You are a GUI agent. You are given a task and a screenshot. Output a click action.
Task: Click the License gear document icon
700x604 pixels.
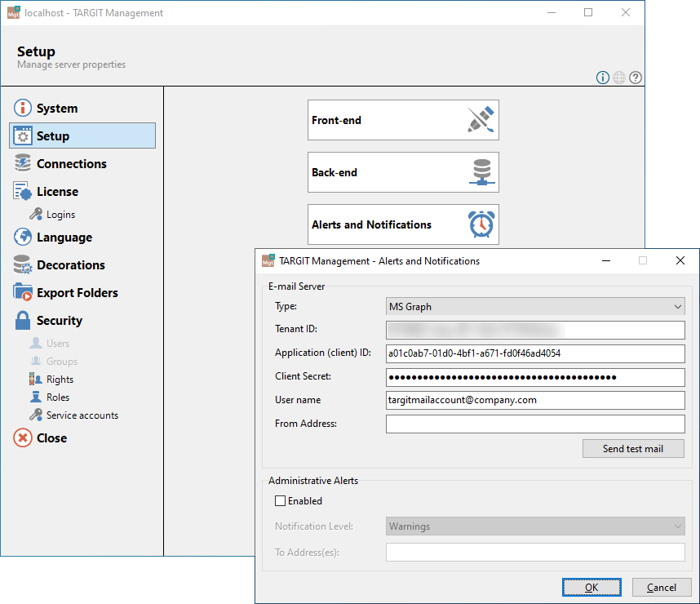click(22, 191)
